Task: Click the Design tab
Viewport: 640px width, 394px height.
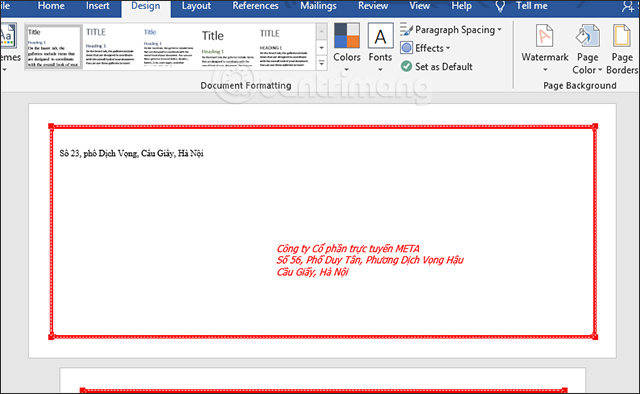Action: [146, 6]
